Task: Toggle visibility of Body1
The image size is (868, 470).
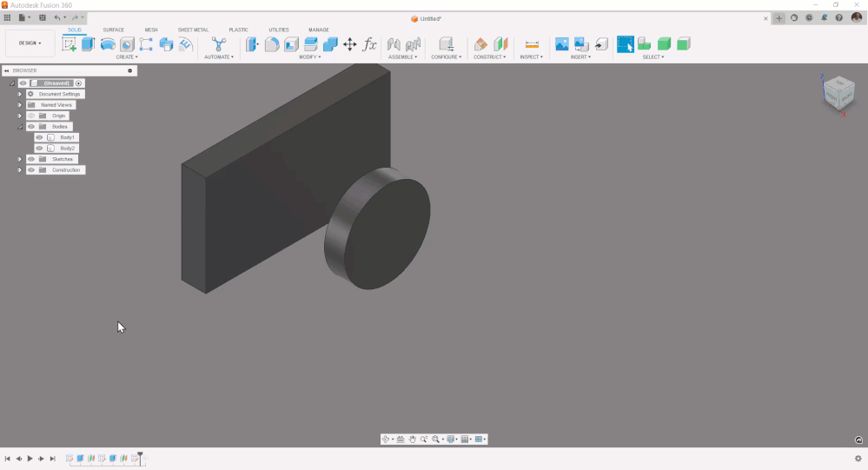Action: (x=39, y=137)
